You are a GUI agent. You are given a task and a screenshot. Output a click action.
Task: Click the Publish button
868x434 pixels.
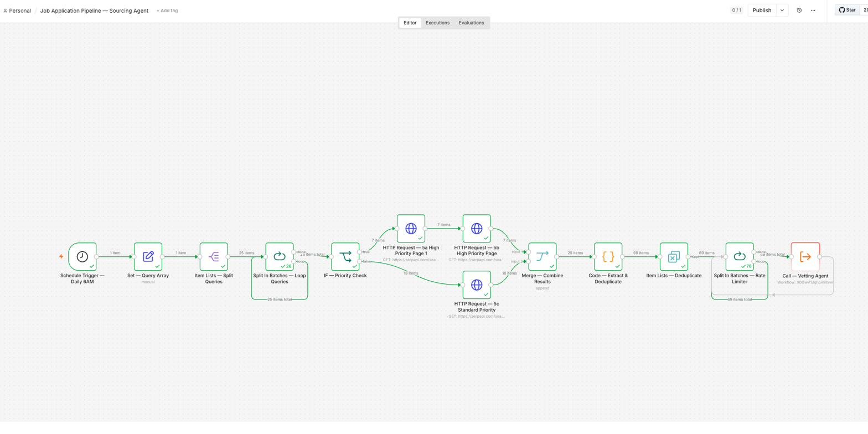[x=762, y=11]
